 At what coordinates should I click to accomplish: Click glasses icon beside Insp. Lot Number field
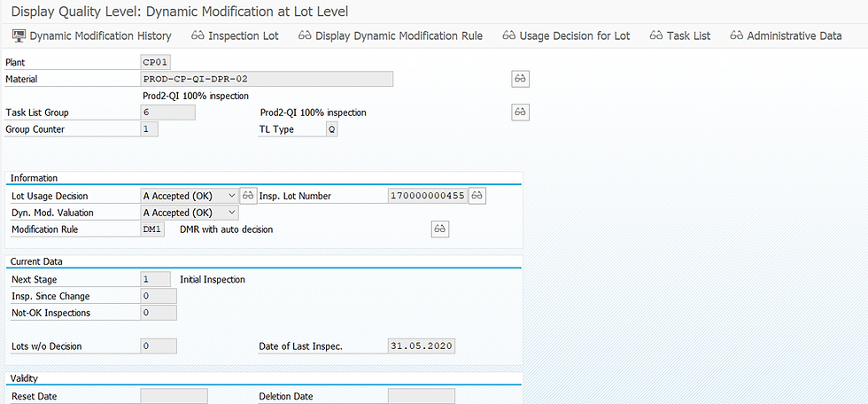click(477, 196)
